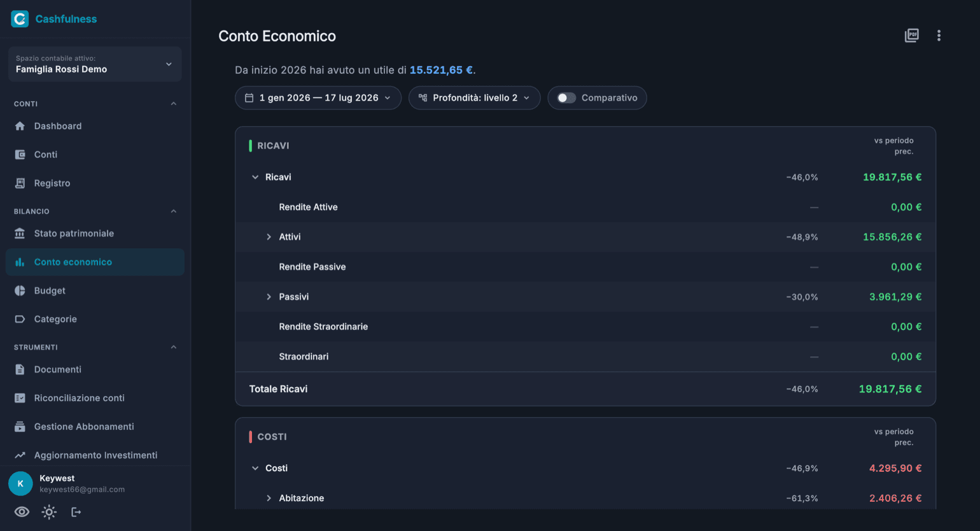Screen dimensions: 980x531
Task: Click the RICAVI section header
Action: point(273,146)
